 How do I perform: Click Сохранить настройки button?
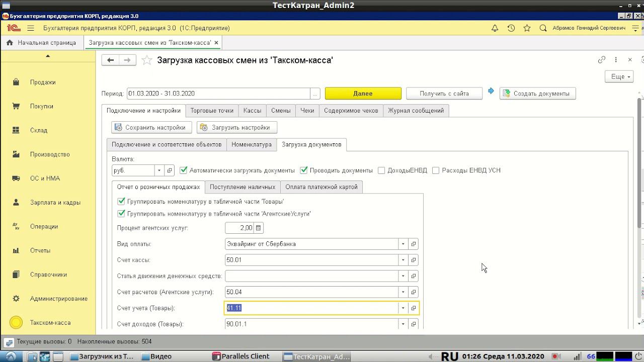click(151, 128)
